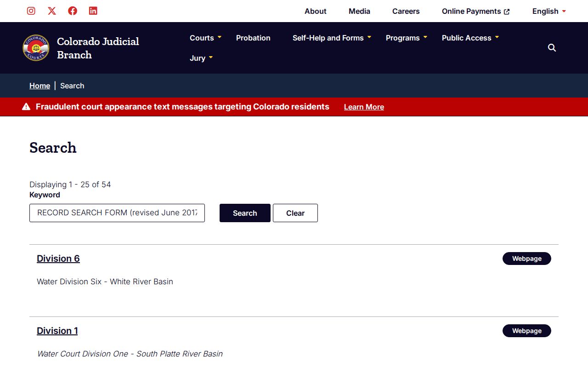Screen dimensions: 588x368
Task: Click the Webpage badge for Division 6
Action: tap(527, 259)
